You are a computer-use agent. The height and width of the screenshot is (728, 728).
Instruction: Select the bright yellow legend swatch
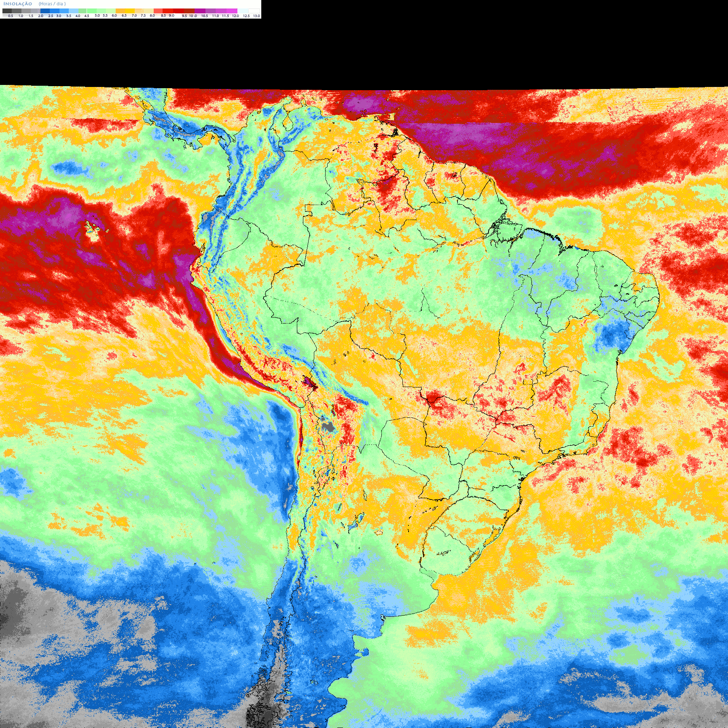click(130, 11)
